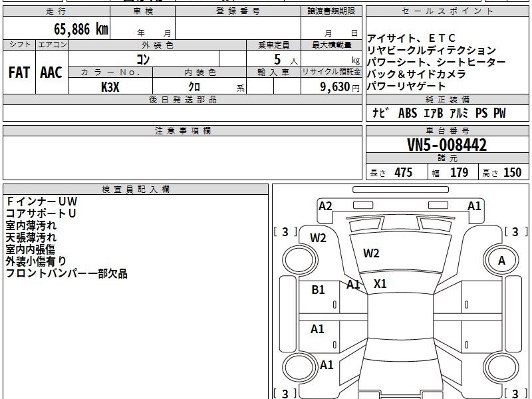
Task: Click the 外装小傷有り inspector note
Action: tap(36, 261)
